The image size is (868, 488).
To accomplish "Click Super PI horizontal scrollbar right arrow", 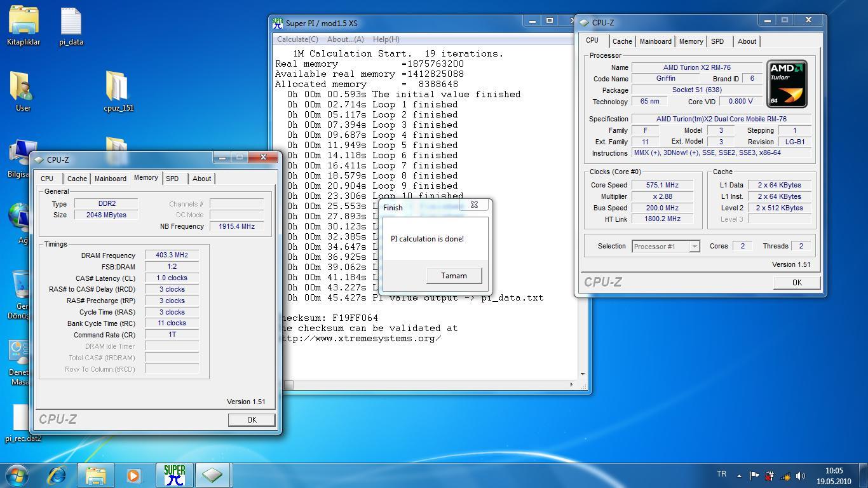I will tap(571, 384).
